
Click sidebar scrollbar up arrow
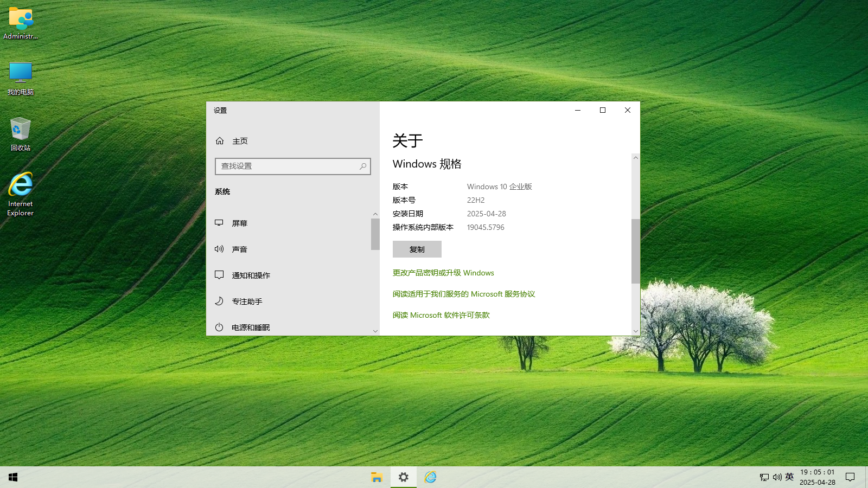[x=375, y=214]
